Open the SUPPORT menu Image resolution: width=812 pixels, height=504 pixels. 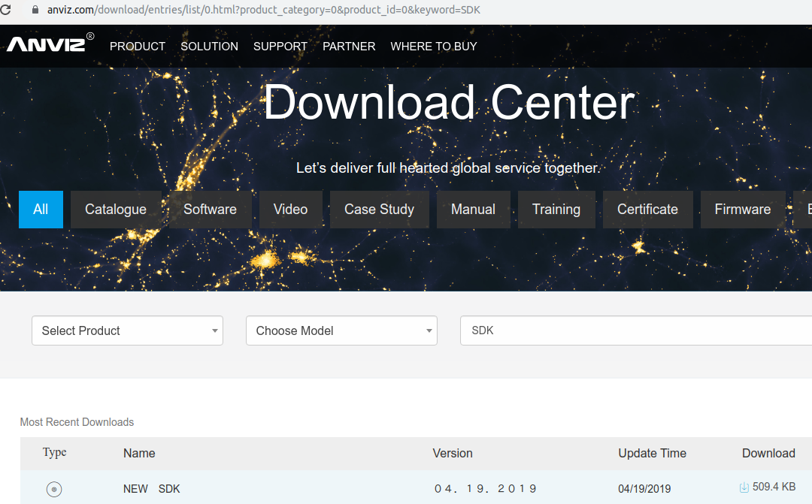tap(280, 47)
